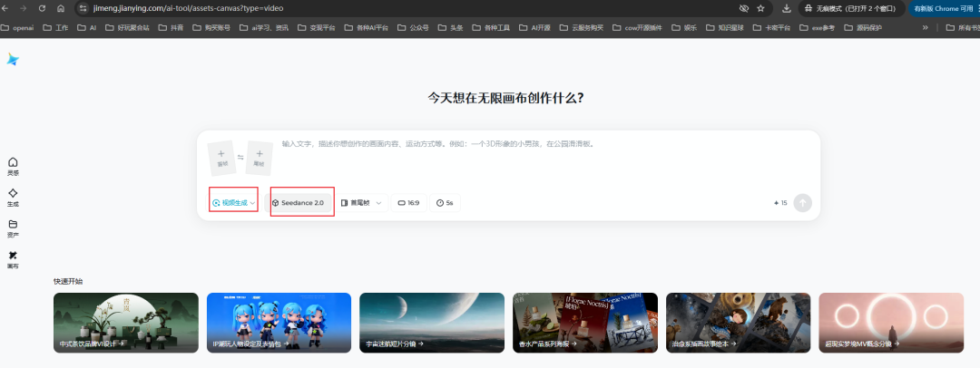Open the 宇宙迷航短片分镜 template card
The width and height of the screenshot is (980, 368).
[432, 323]
